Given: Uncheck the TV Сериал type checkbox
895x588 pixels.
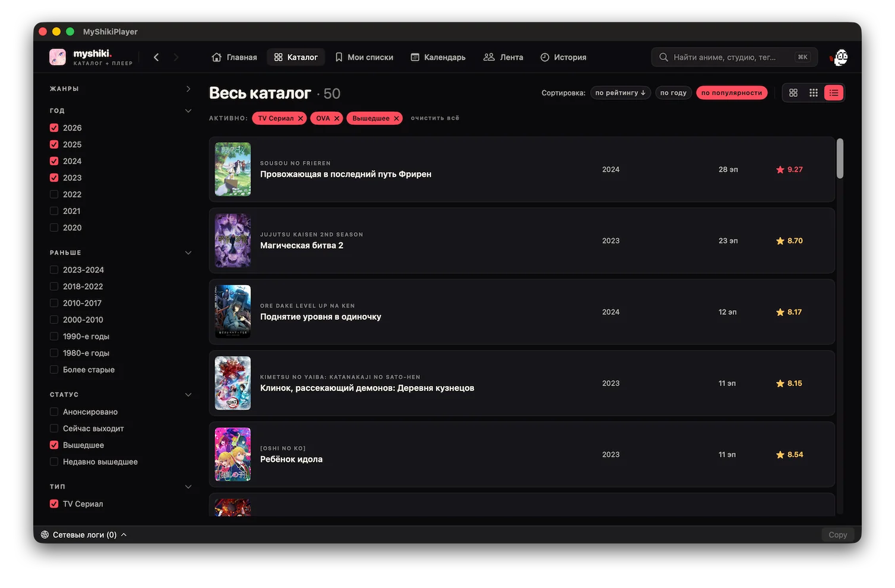Looking at the screenshot, I should [x=54, y=504].
